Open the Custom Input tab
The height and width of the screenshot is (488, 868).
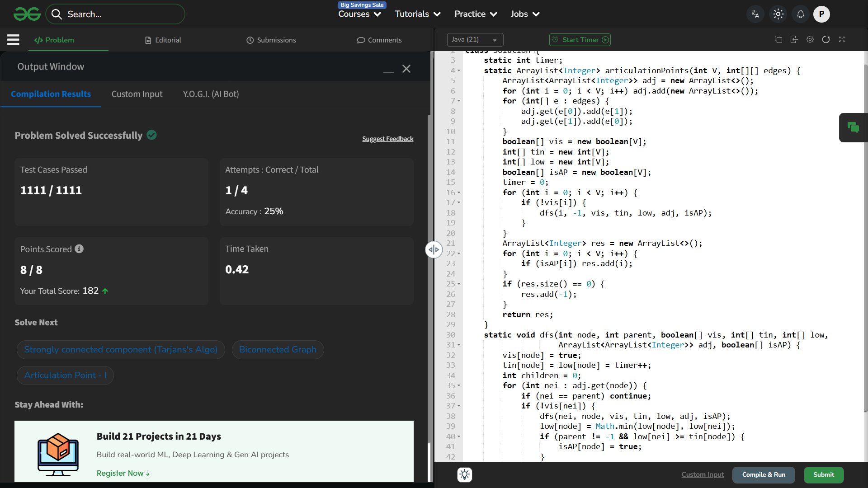pos(137,94)
